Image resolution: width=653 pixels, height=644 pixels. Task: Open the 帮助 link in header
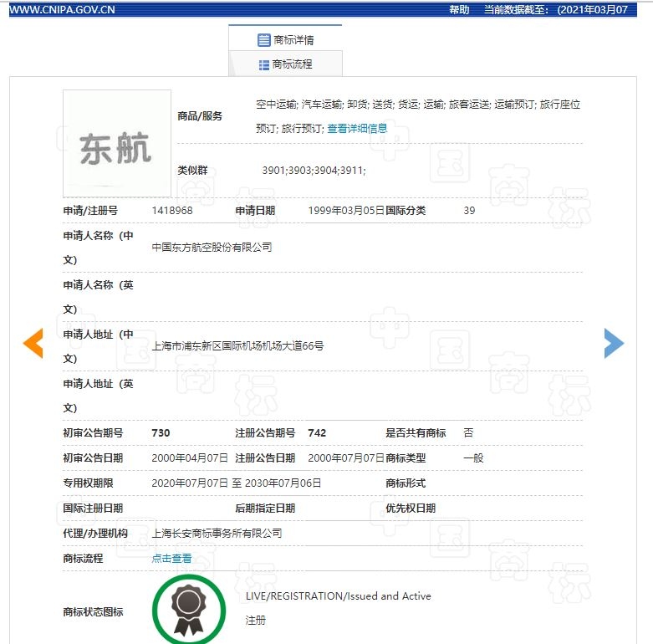pos(459,9)
